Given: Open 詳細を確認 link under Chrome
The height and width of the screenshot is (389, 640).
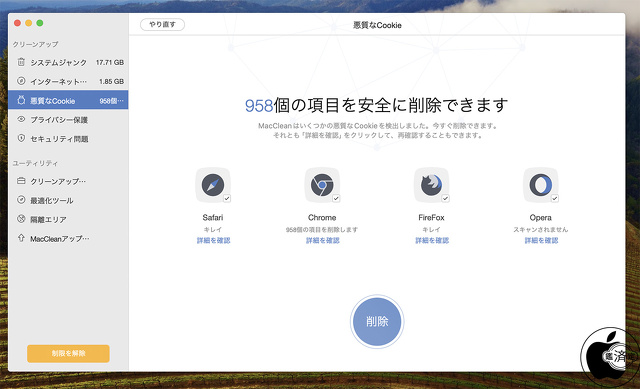Looking at the screenshot, I should point(322,240).
